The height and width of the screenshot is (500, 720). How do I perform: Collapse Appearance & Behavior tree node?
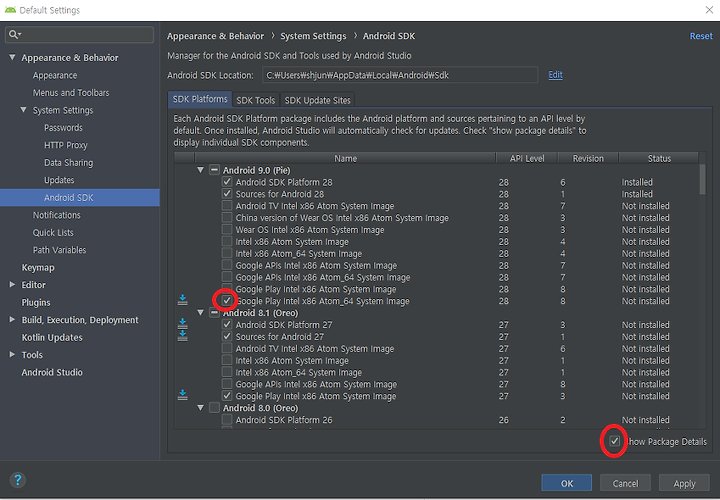[x=12, y=57]
